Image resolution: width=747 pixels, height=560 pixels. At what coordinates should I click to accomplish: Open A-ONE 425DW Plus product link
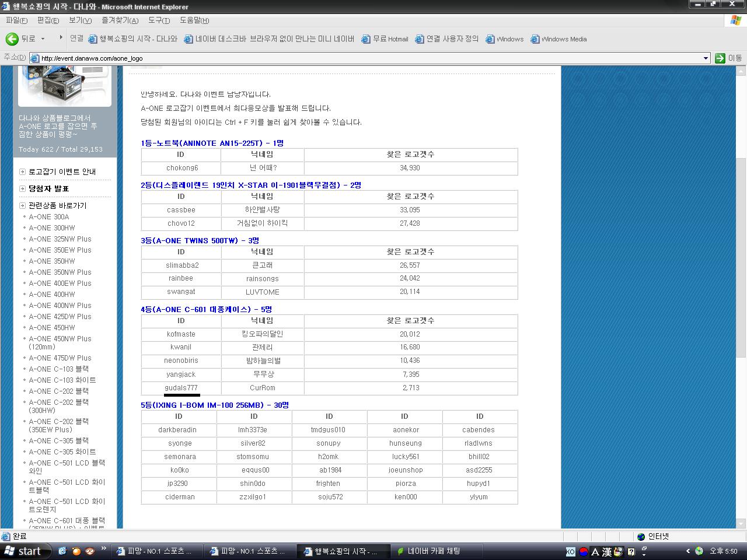[x=60, y=316]
